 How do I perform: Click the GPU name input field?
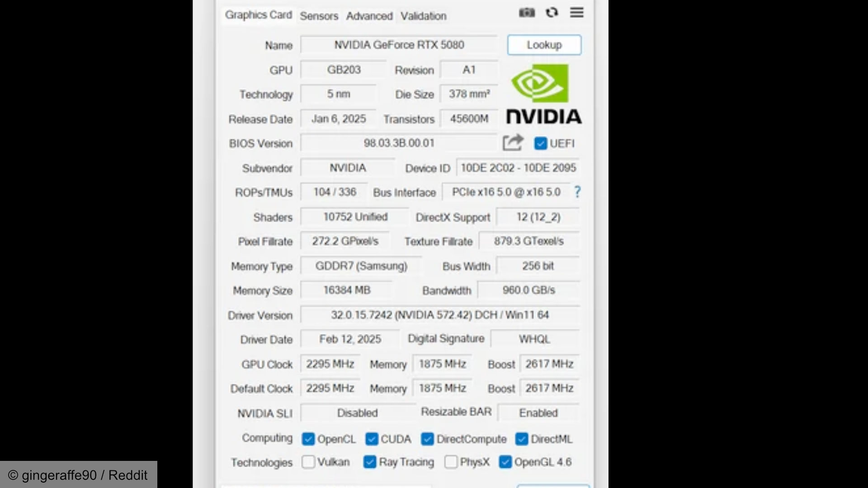[x=399, y=45]
